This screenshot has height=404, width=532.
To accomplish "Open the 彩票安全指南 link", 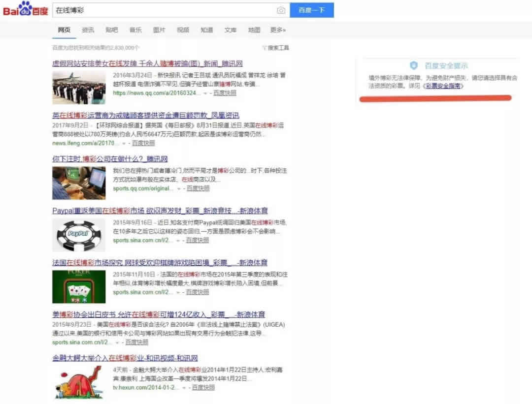I will pos(443,86).
